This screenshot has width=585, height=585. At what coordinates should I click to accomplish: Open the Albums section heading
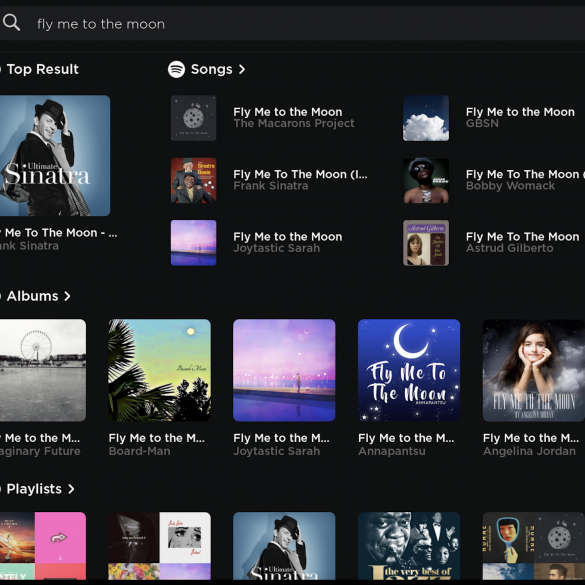32,296
